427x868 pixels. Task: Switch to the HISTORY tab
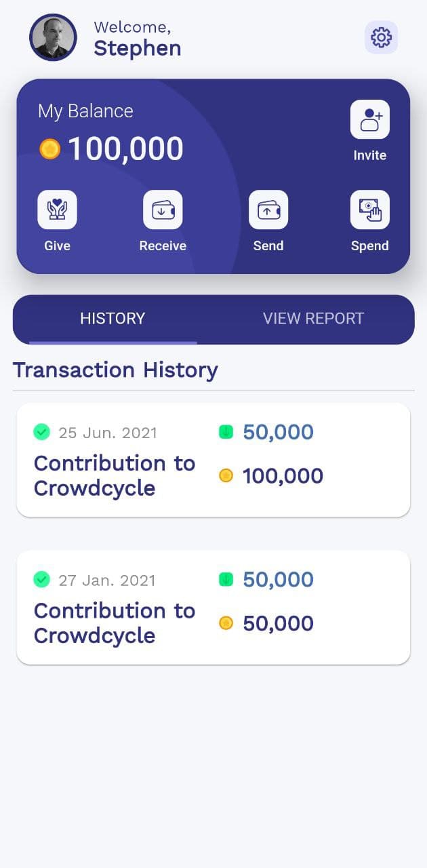113,319
